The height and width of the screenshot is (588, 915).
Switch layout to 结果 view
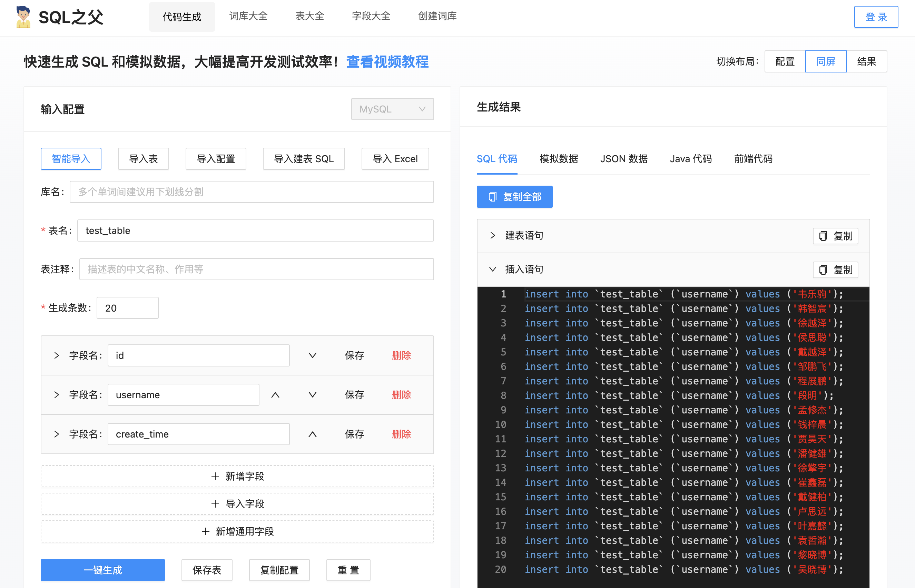coord(866,61)
